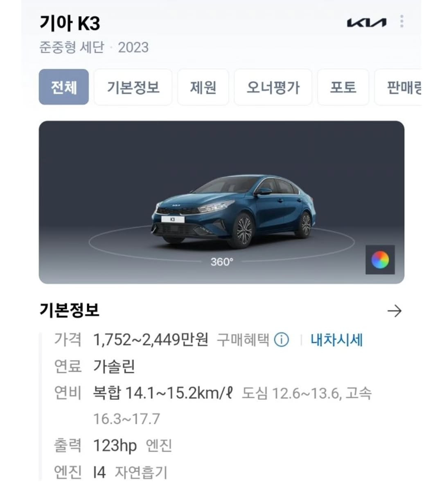
Task: Click the 기아 K3 title
Action: [70, 23]
